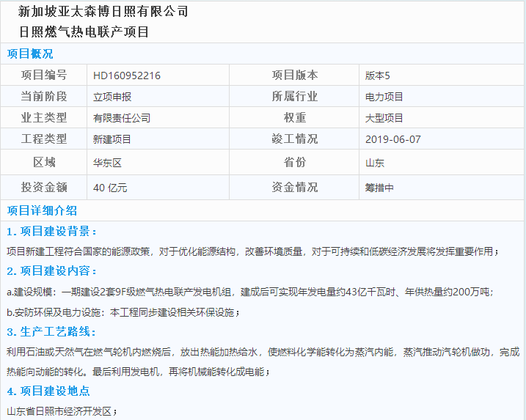The height and width of the screenshot is (420, 526).
Task: Select the 项目概况 section header
Action: click(x=30, y=54)
